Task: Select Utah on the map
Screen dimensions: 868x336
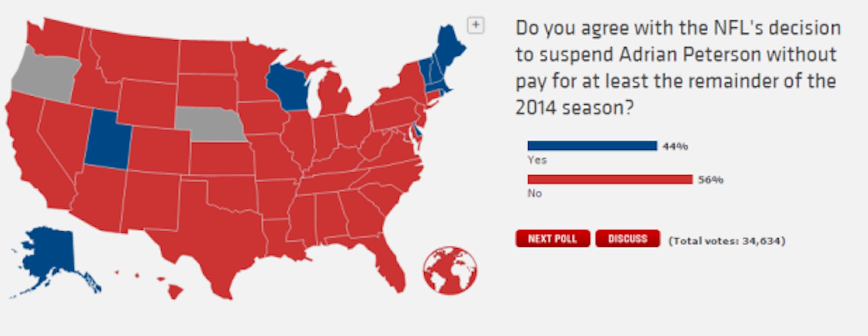Action: coord(106,141)
